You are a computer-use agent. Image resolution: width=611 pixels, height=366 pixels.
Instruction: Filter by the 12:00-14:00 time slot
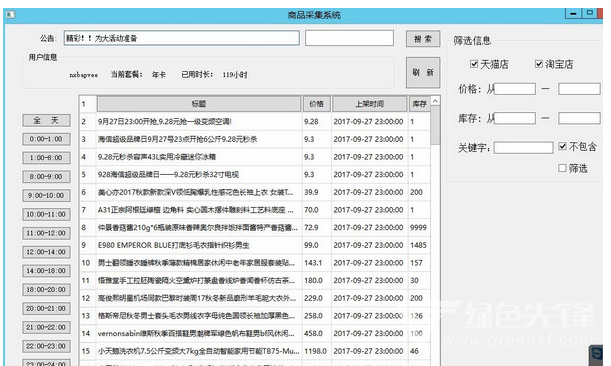46,252
